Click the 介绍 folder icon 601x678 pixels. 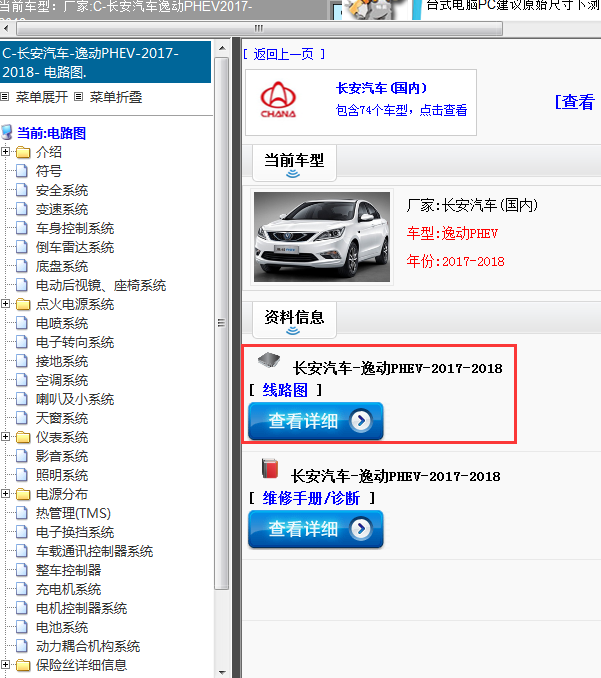click(23, 152)
